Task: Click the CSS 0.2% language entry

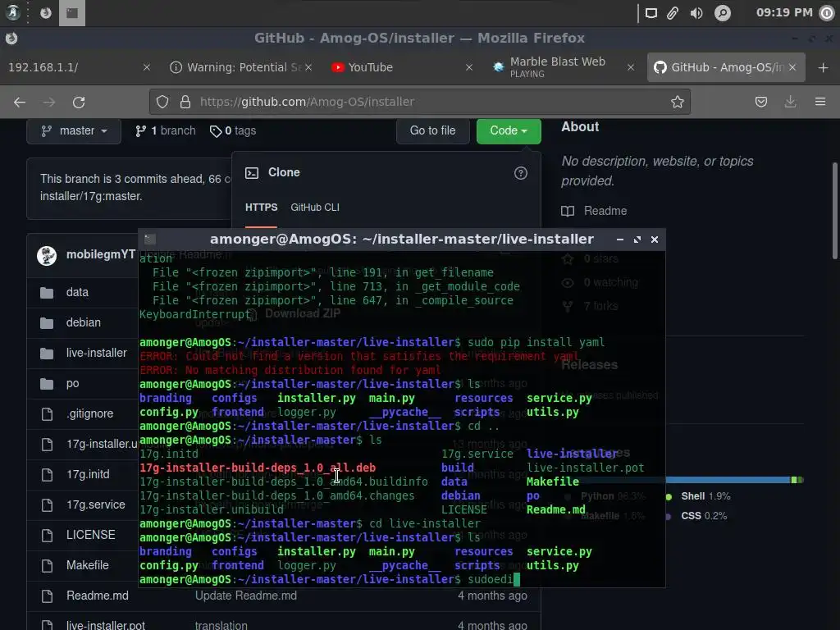Action: coord(696,517)
